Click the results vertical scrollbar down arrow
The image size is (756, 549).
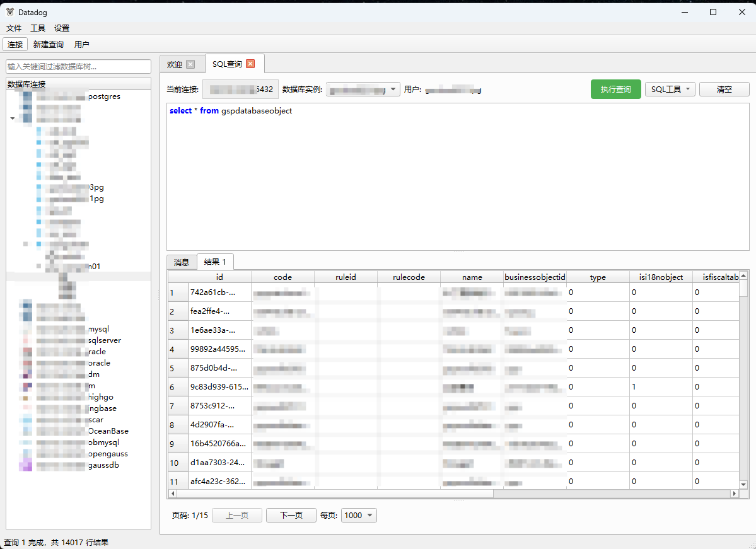coord(743,485)
